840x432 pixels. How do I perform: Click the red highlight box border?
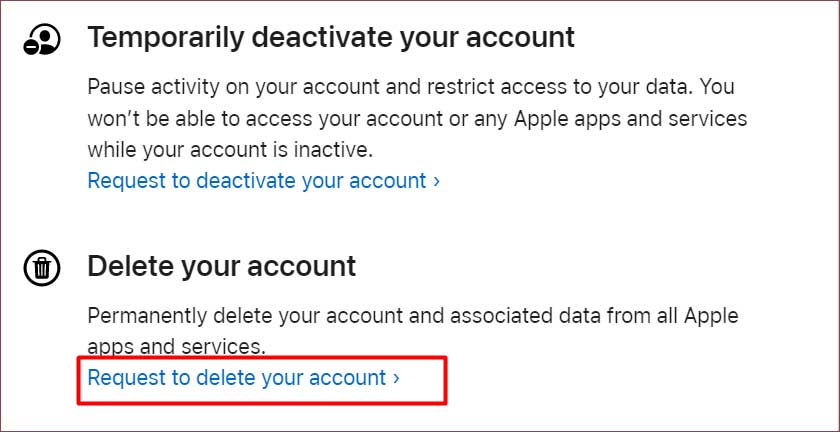tap(261, 358)
